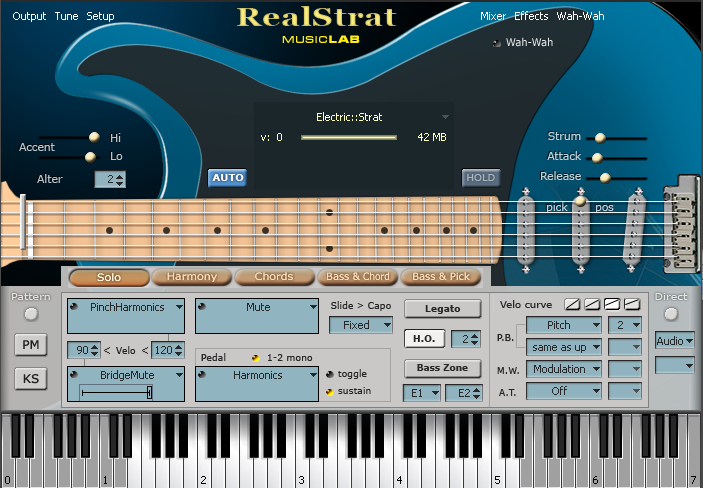Select the pedal toggle radio option
Viewport: 703px width, 488px height.
(x=330, y=374)
